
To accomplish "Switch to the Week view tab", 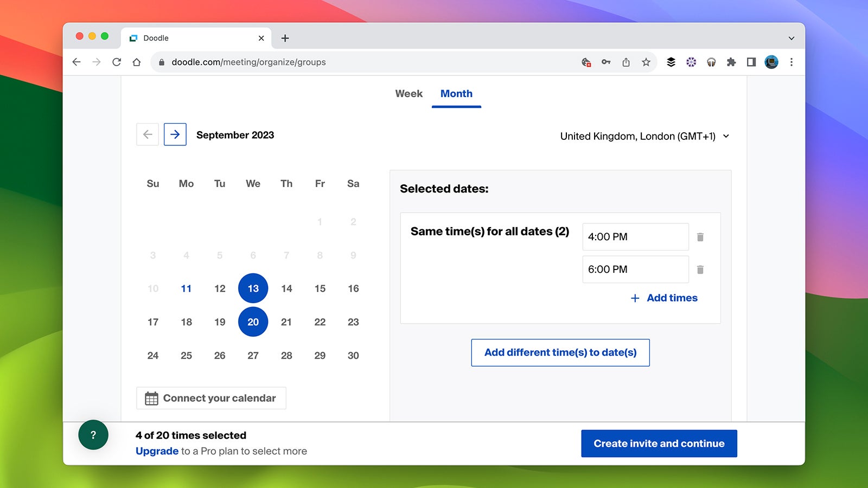I will [409, 94].
